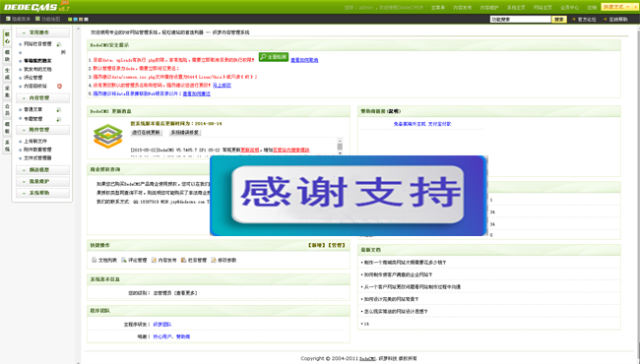This screenshot has height=364, width=640.
Task: Click the 进行在线更新 button
Action: click(146, 133)
